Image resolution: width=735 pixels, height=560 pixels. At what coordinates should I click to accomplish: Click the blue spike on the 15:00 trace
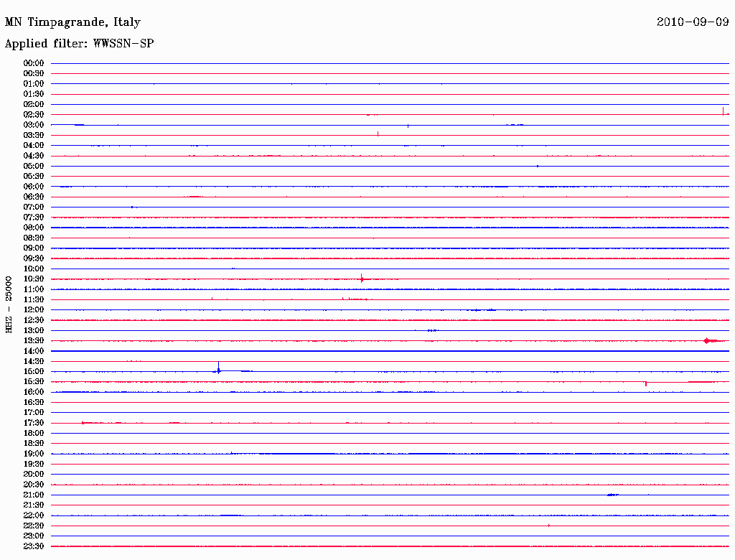point(218,368)
